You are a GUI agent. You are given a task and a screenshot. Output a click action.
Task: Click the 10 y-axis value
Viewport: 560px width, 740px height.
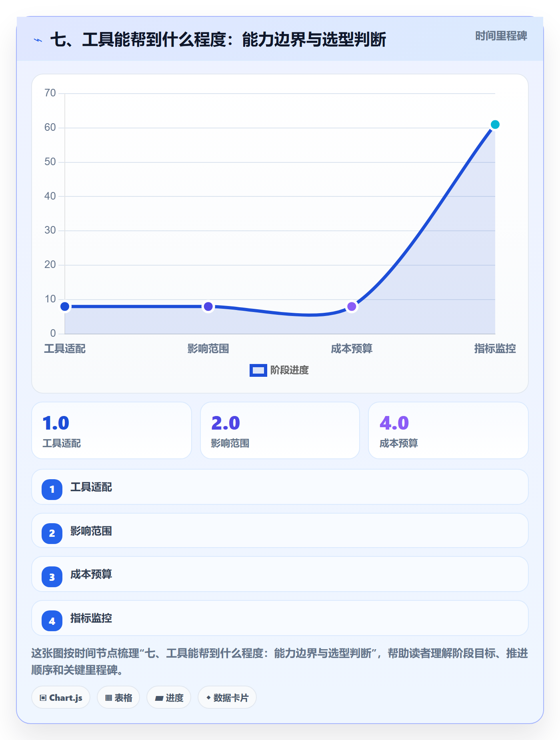point(50,299)
